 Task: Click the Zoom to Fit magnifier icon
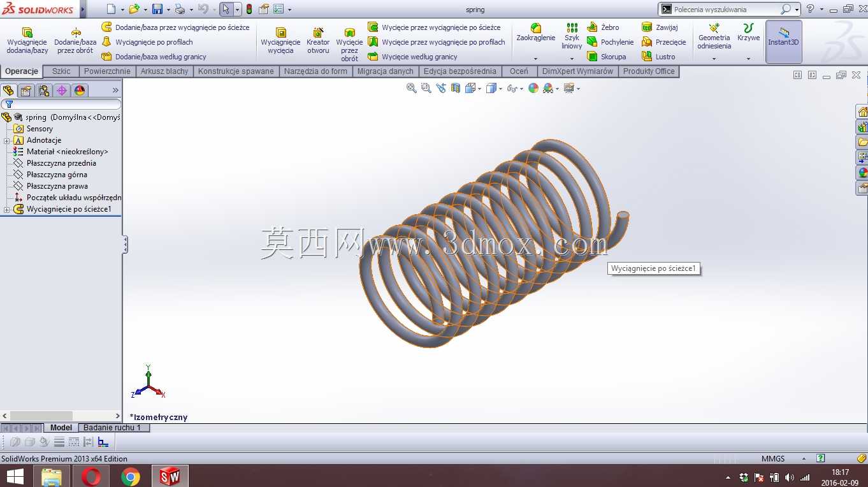click(x=412, y=88)
